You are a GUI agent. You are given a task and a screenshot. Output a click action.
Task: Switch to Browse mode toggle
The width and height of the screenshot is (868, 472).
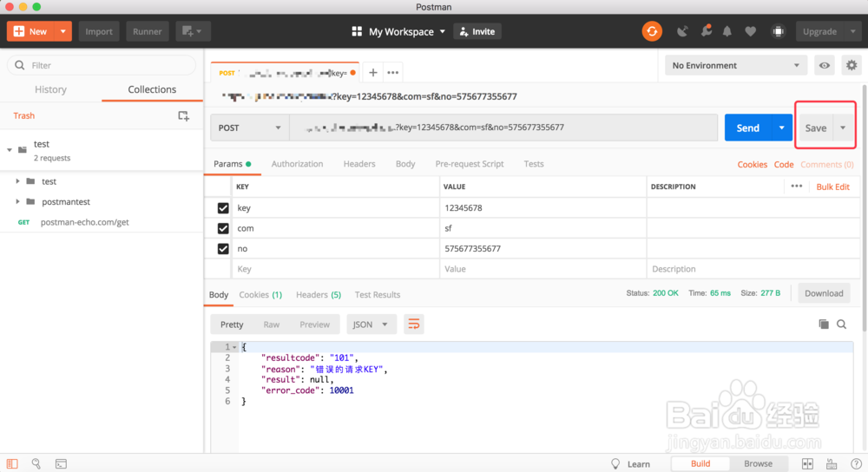tap(758, 463)
